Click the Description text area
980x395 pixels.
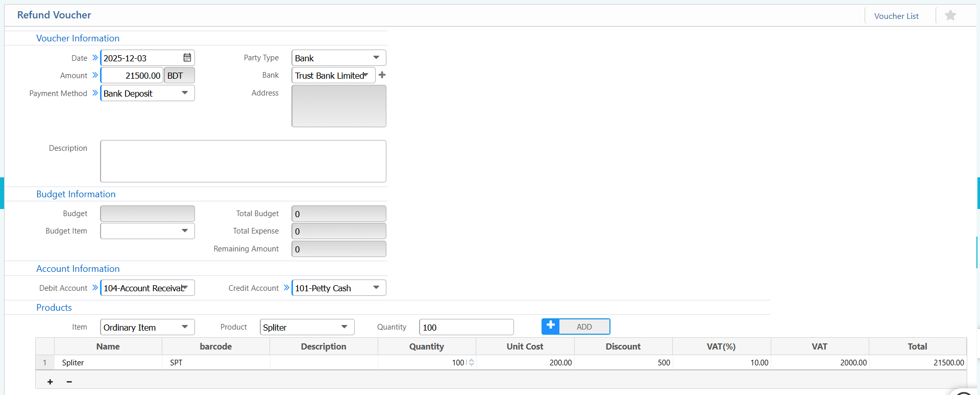(x=243, y=161)
